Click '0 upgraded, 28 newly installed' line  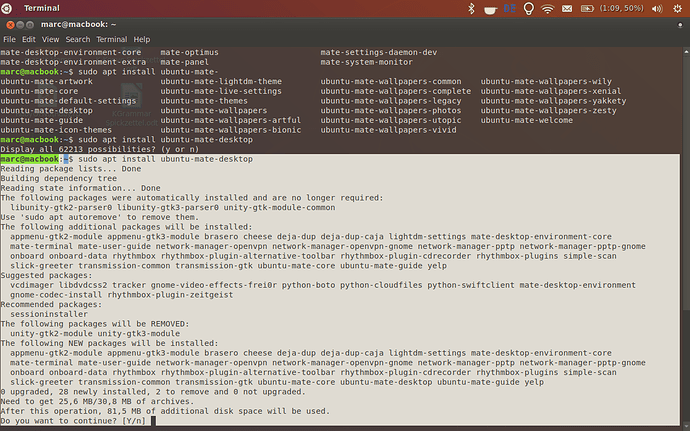pos(153,391)
